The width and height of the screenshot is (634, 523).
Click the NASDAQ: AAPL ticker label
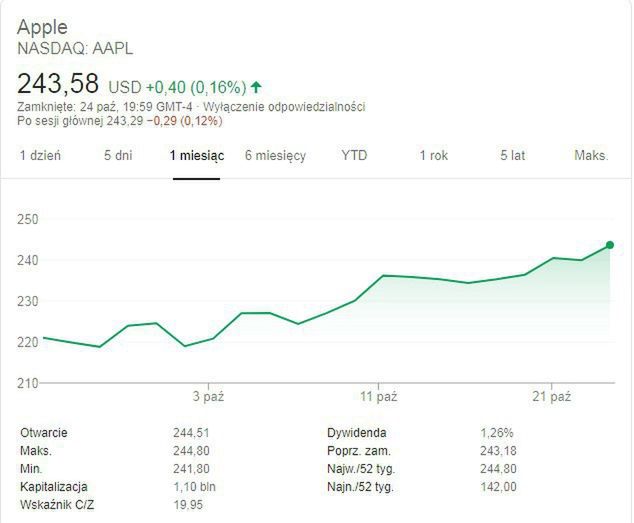(x=75, y=48)
